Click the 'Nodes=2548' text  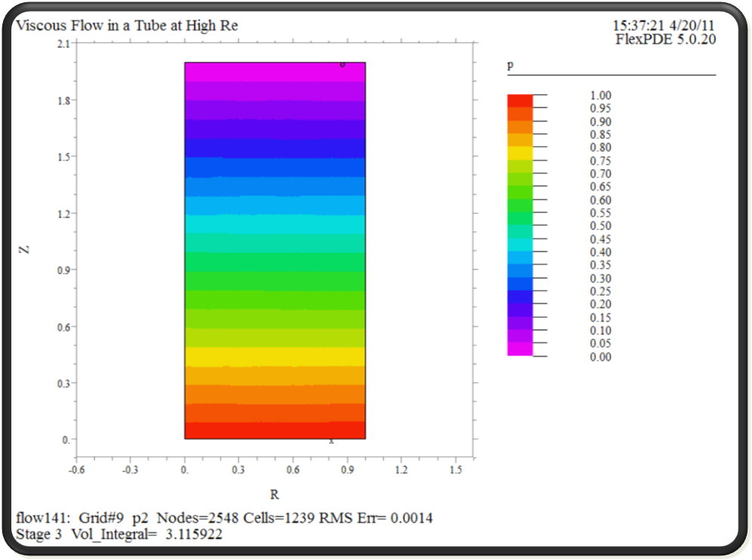click(198, 518)
